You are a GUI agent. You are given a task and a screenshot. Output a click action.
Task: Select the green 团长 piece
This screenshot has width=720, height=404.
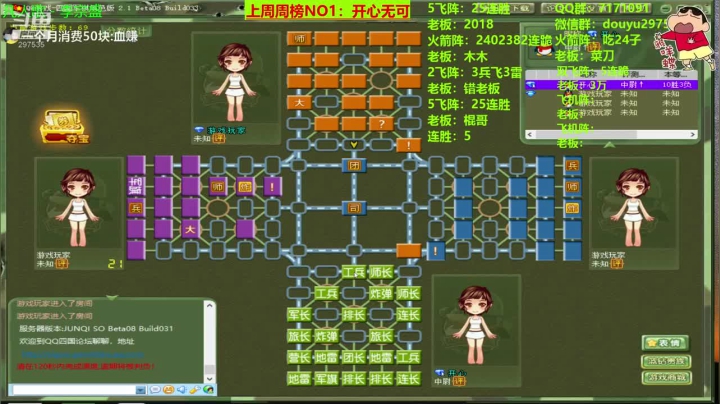(x=354, y=358)
